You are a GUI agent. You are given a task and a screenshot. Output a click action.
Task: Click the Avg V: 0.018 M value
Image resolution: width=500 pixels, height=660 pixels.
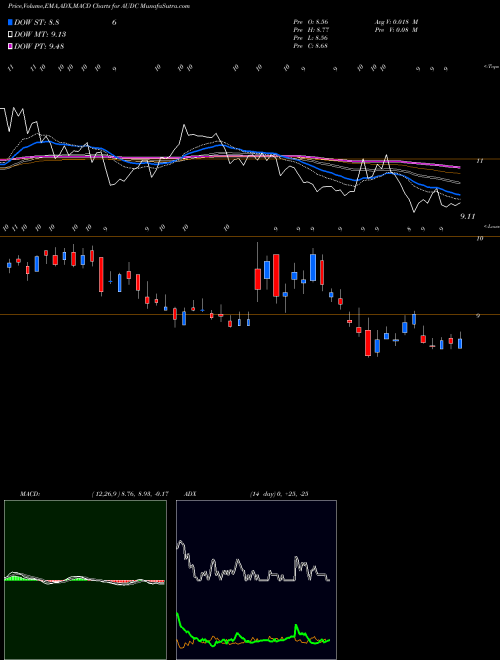tap(395, 22)
